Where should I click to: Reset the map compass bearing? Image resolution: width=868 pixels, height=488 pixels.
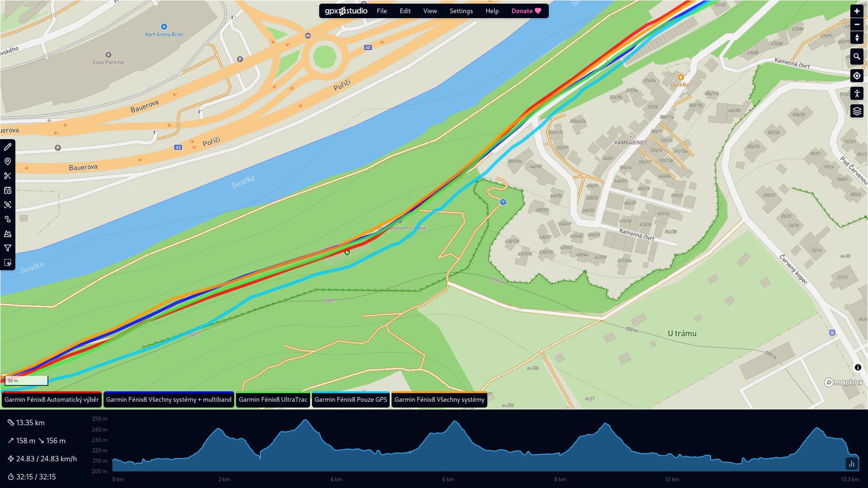857,38
